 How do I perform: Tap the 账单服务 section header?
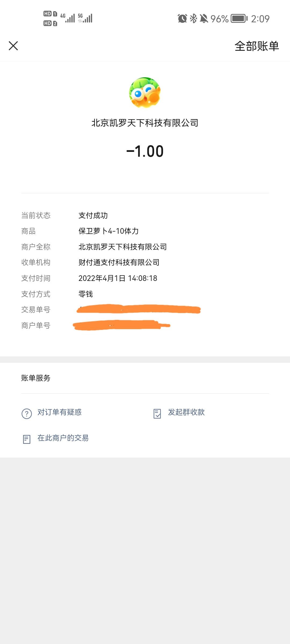point(36,378)
